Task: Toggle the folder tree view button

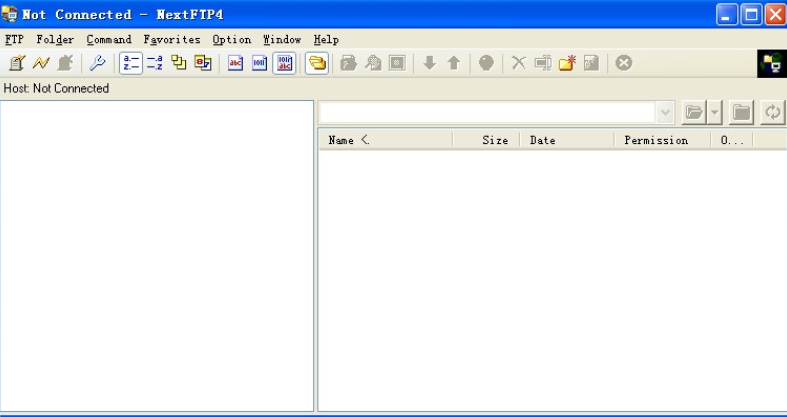Action: [x=317, y=63]
